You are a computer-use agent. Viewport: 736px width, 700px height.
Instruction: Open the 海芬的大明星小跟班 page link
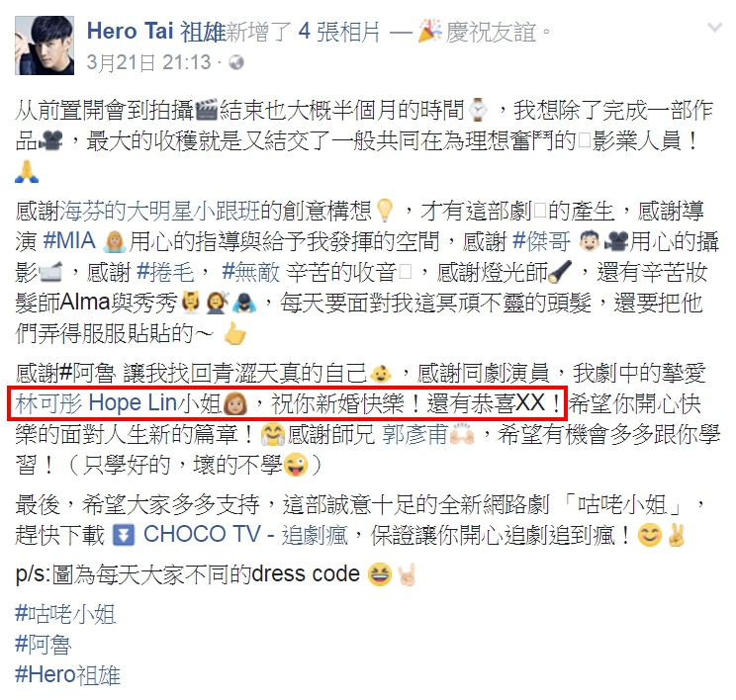tap(160, 211)
